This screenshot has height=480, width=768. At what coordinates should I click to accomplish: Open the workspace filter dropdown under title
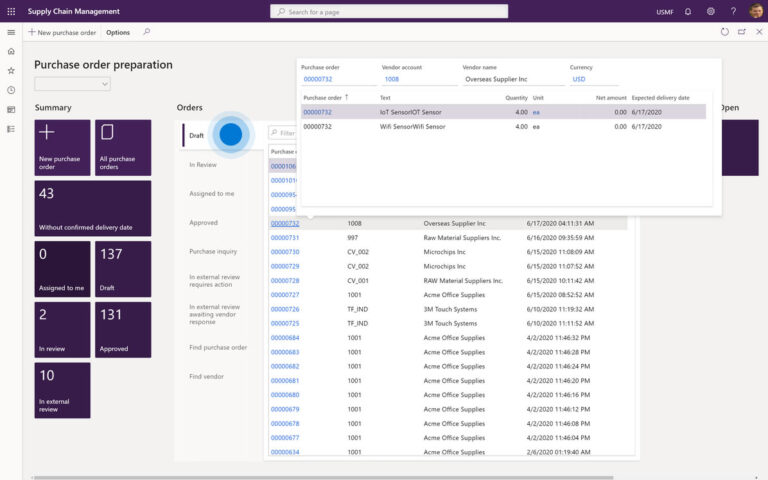(x=72, y=84)
